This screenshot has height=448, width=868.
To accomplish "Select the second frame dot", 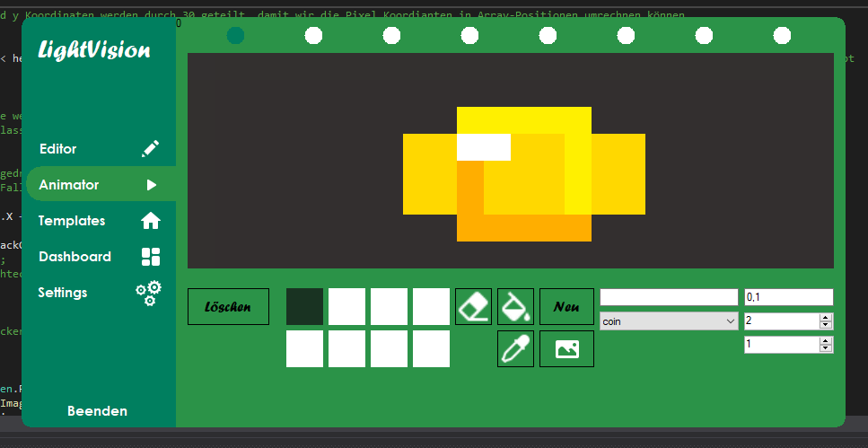I will click(314, 35).
